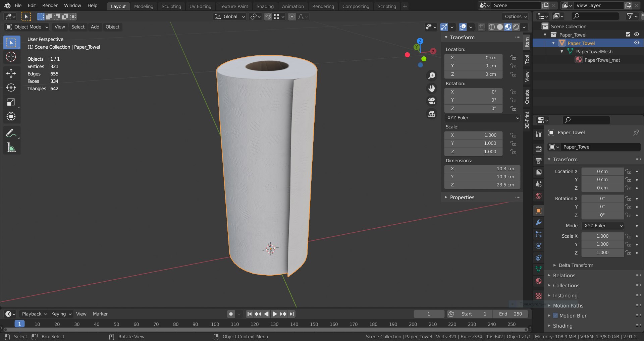
Task: Toggle X-ray display mode
Action: (x=481, y=27)
